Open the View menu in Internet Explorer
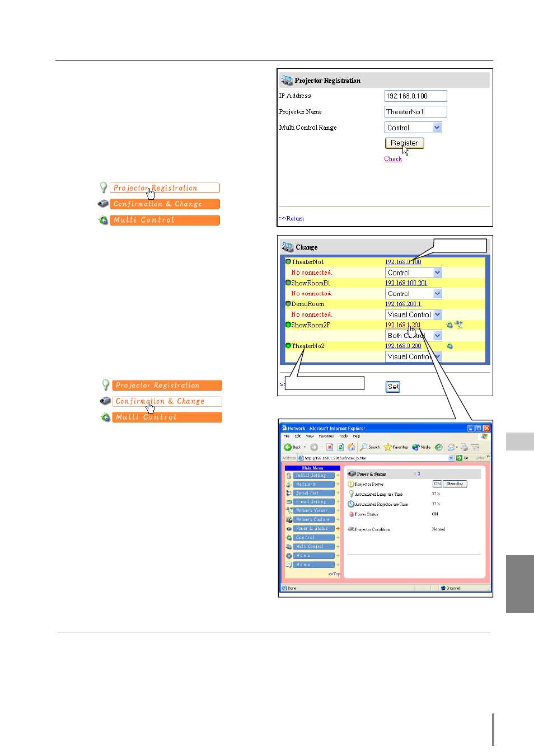 [310, 436]
